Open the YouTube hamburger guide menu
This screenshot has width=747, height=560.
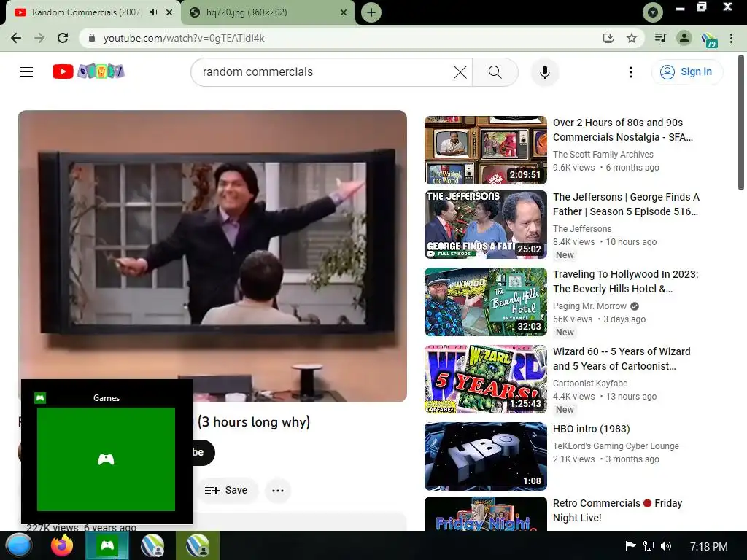[x=26, y=72]
